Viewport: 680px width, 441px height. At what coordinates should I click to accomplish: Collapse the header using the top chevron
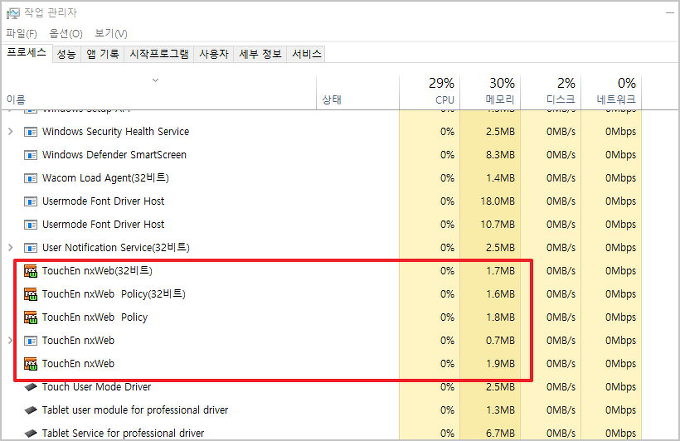click(156, 79)
